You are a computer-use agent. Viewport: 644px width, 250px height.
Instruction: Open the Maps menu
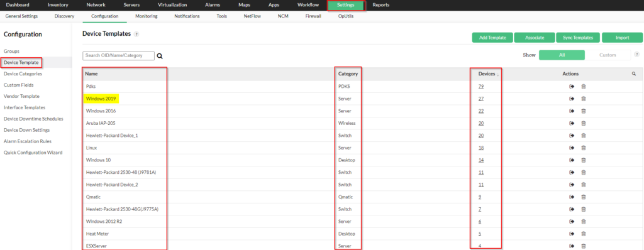click(244, 5)
